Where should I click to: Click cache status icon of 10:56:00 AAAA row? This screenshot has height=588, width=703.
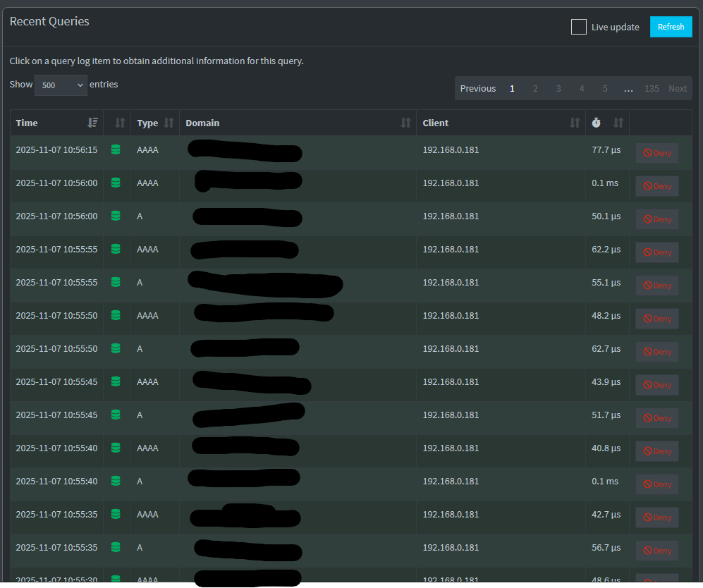point(116,183)
